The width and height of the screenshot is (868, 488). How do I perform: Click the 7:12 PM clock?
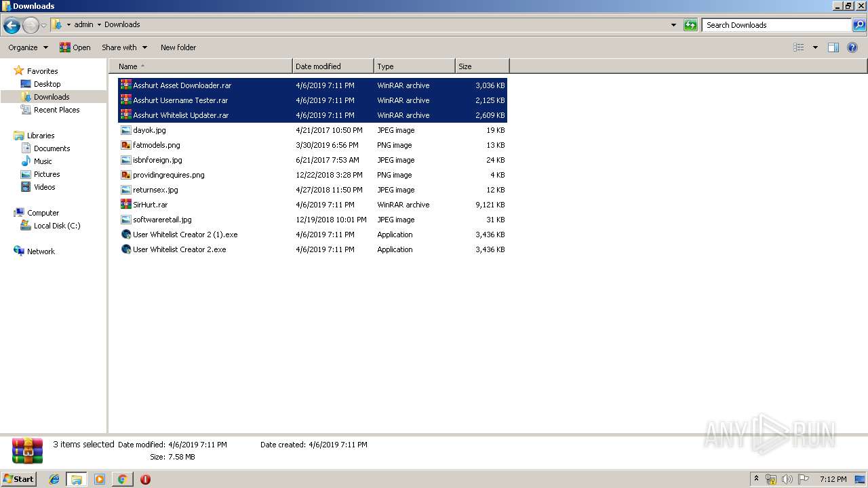(833, 479)
